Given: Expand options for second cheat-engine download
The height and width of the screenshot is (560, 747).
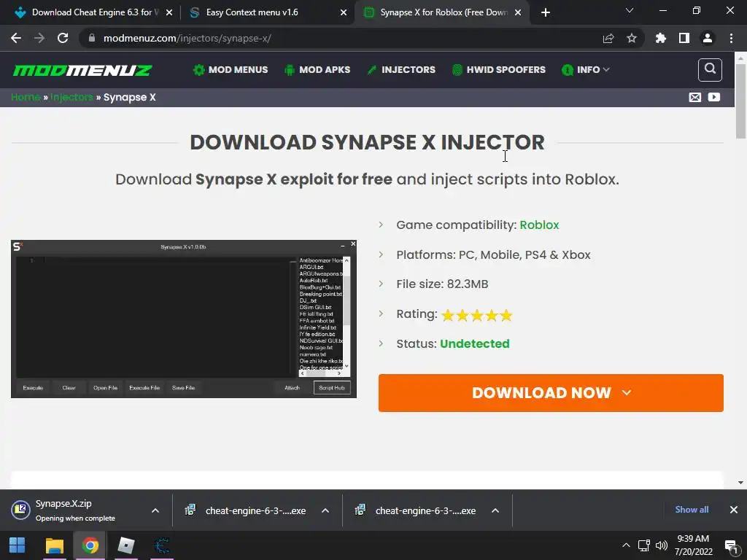Looking at the screenshot, I should click(x=495, y=510).
